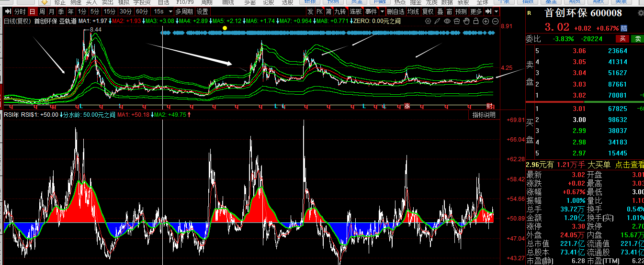Select sell level 5 price 3.06

coord(579,51)
